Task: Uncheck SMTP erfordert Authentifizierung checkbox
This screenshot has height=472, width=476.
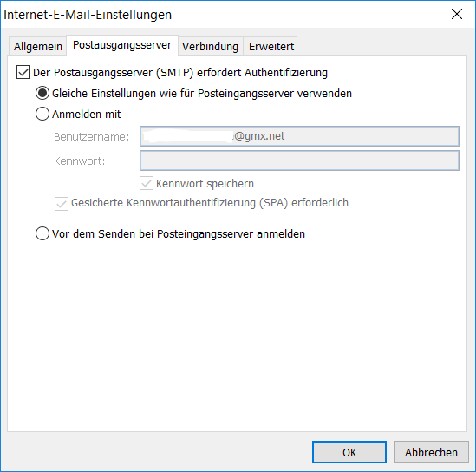Action: (x=23, y=72)
